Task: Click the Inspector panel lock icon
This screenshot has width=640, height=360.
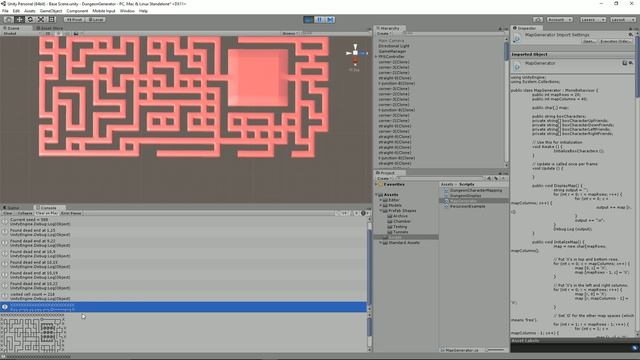Action: pos(631,29)
